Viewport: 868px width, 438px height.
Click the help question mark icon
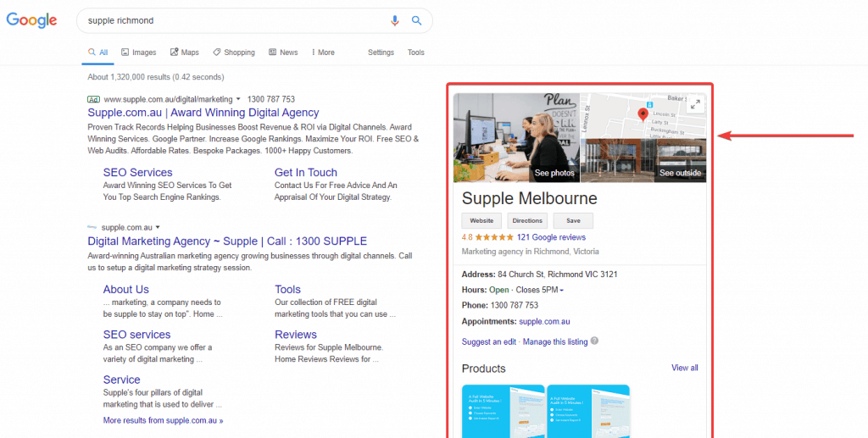pos(594,341)
